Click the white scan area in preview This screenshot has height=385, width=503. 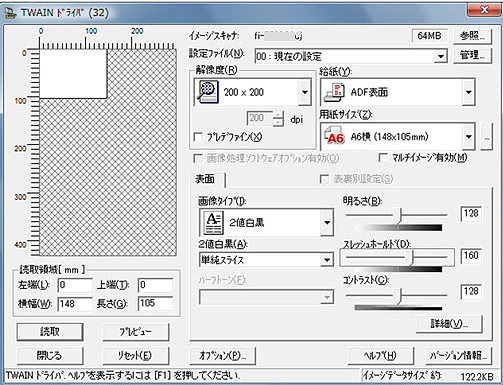click(x=73, y=74)
